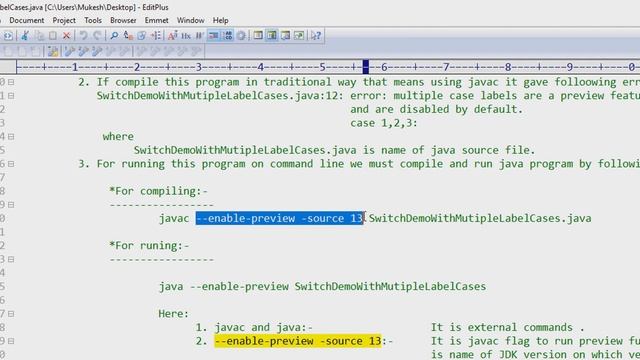Click the Cut scissors icon in the toolbar
The image size is (640, 360).
(x=25, y=36)
